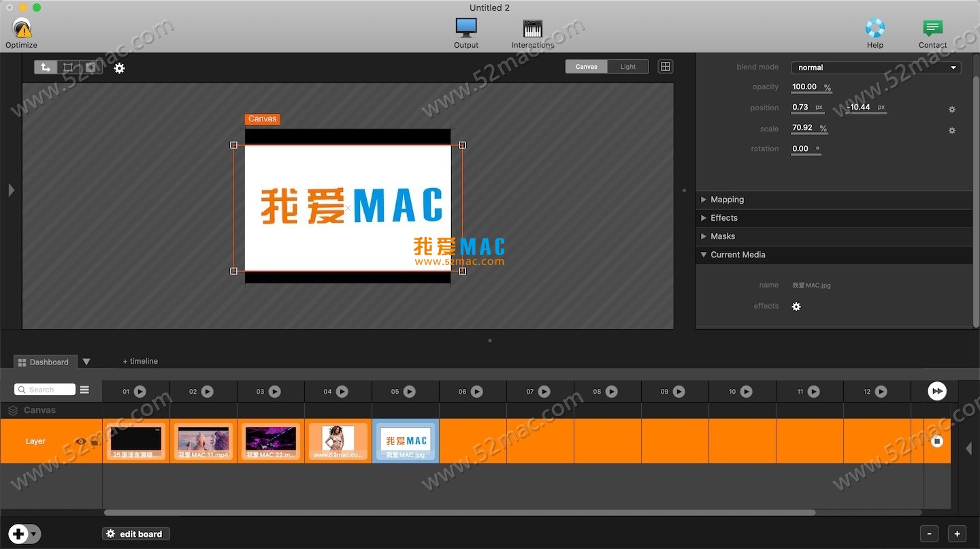Play column 10
The height and width of the screenshot is (549, 980).
pos(746,392)
